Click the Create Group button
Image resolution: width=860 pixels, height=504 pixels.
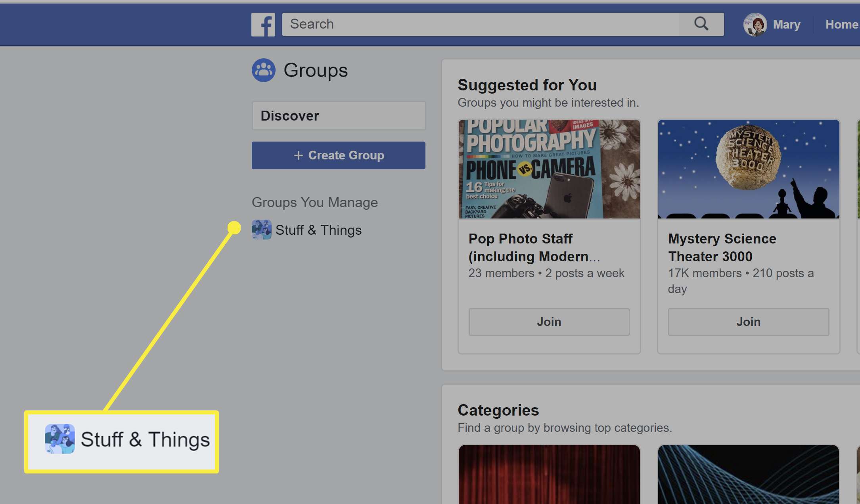click(x=339, y=155)
